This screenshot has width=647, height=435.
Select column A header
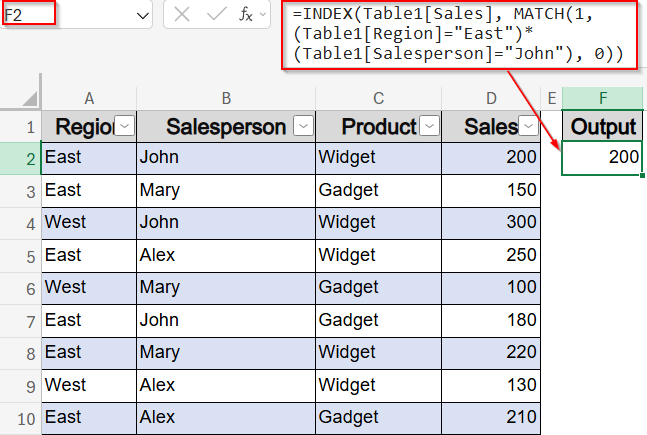coord(89,98)
